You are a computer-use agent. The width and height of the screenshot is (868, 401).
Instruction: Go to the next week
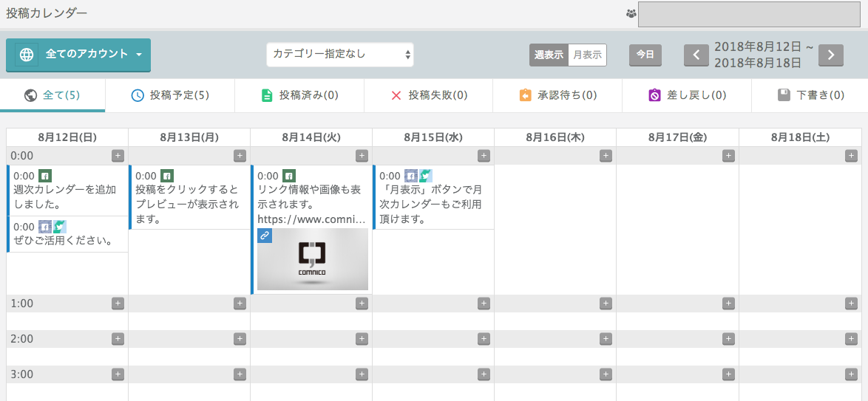coord(831,55)
